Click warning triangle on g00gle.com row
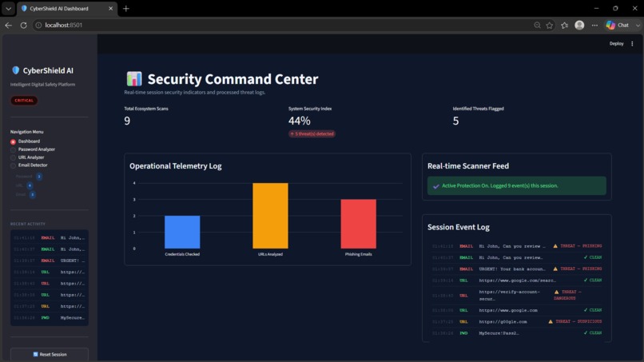The height and width of the screenshot is (362, 644). 551,321
